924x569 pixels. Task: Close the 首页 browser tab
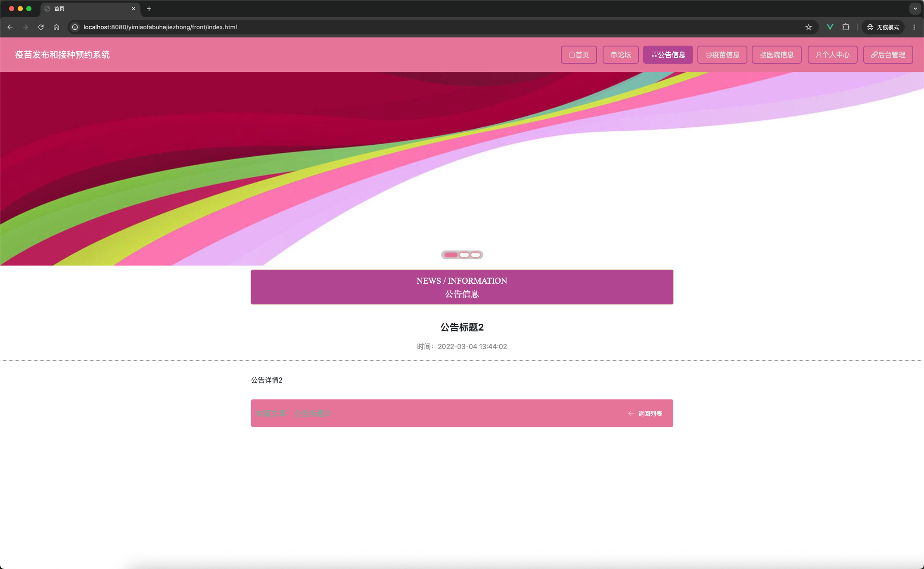click(134, 9)
